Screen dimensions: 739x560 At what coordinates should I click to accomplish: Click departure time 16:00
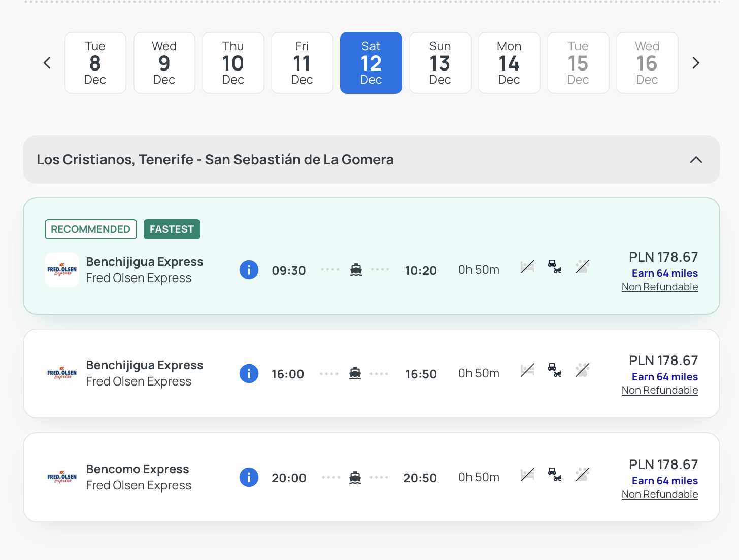pyautogui.click(x=288, y=374)
